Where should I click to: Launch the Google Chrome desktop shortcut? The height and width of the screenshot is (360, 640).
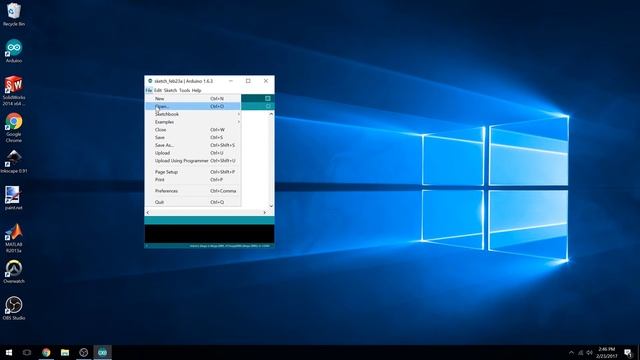coord(13,127)
